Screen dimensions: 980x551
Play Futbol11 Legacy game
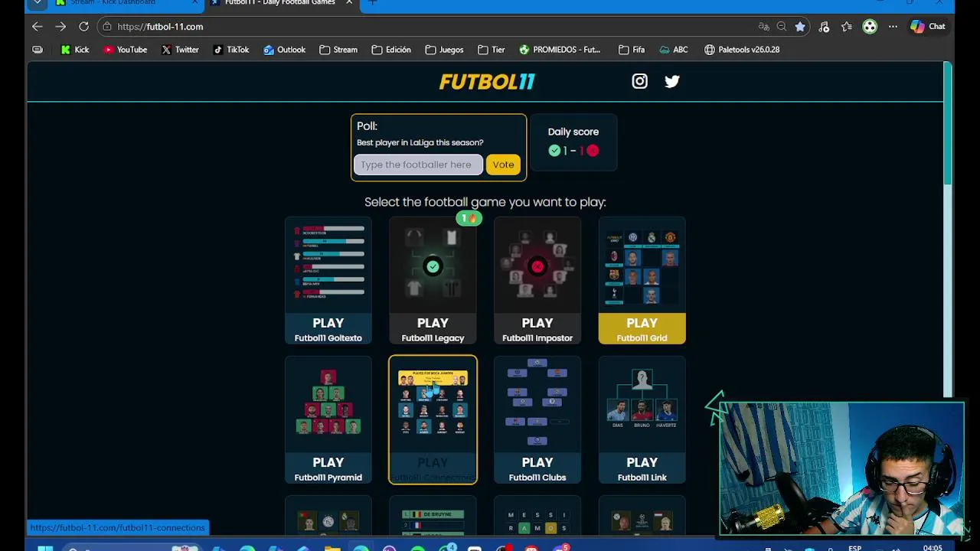tap(433, 281)
